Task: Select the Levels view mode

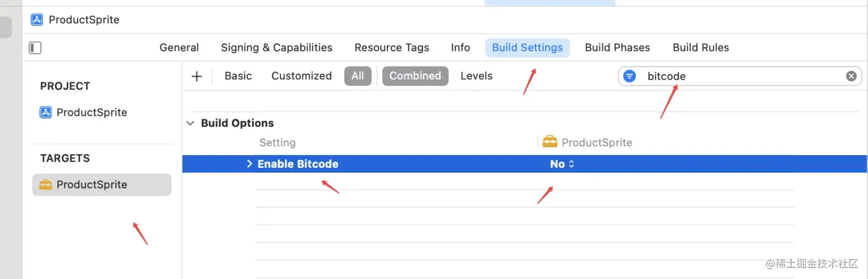Action: tap(476, 76)
